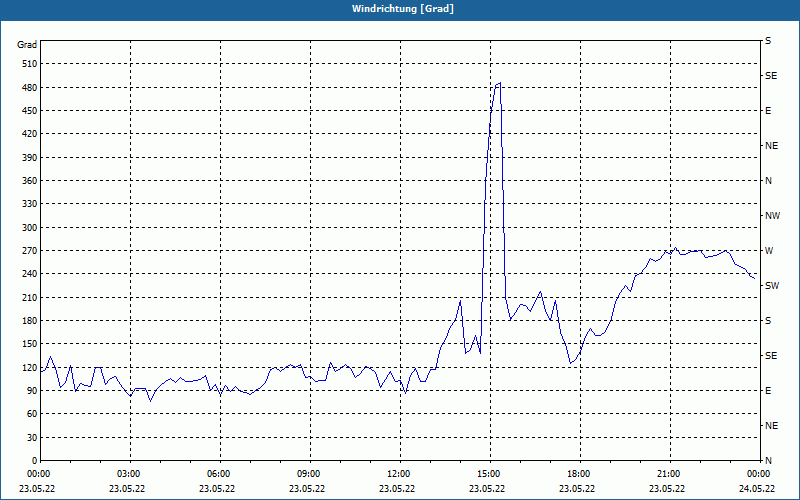This screenshot has height=500, width=800.
Task: Click the 15:00 time label
Action: click(x=490, y=473)
